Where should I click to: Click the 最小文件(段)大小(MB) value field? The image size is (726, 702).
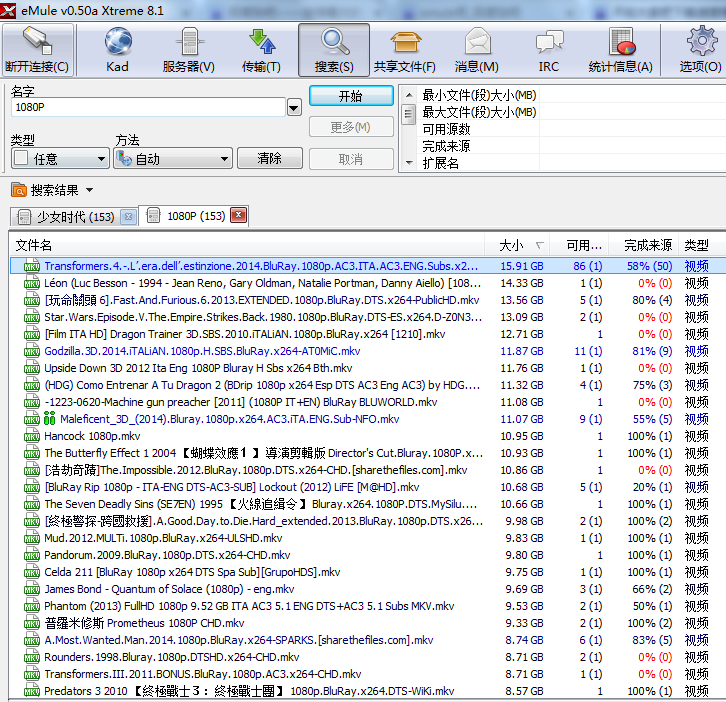click(632, 95)
